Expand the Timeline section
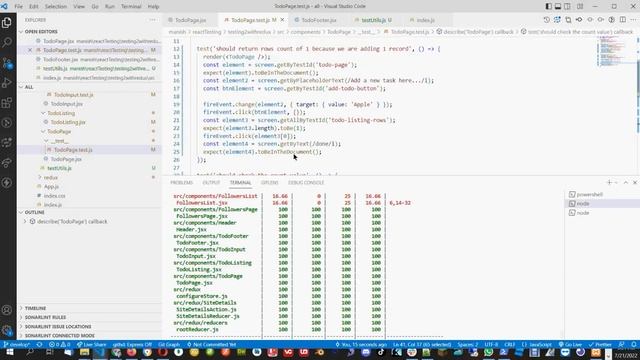Viewport: 640px width, 360px height. click(35, 308)
